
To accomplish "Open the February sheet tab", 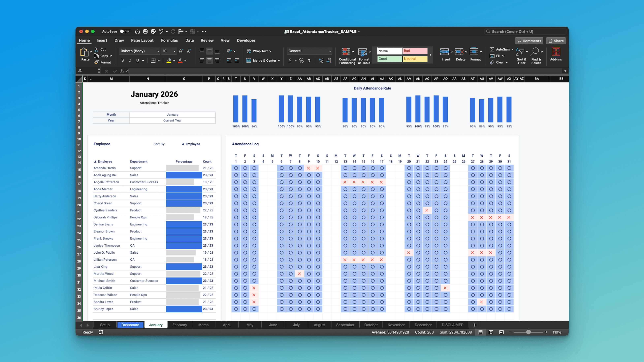I will point(180,325).
